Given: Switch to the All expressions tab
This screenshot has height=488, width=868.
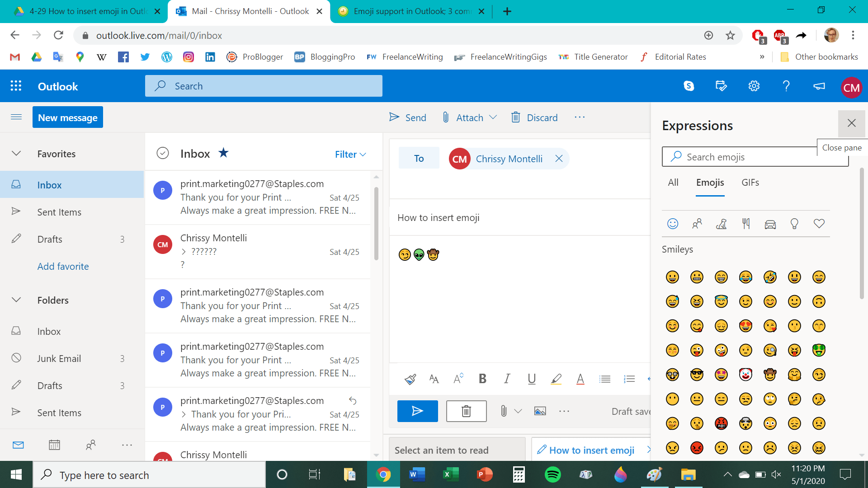Looking at the screenshot, I should pos(673,183).
